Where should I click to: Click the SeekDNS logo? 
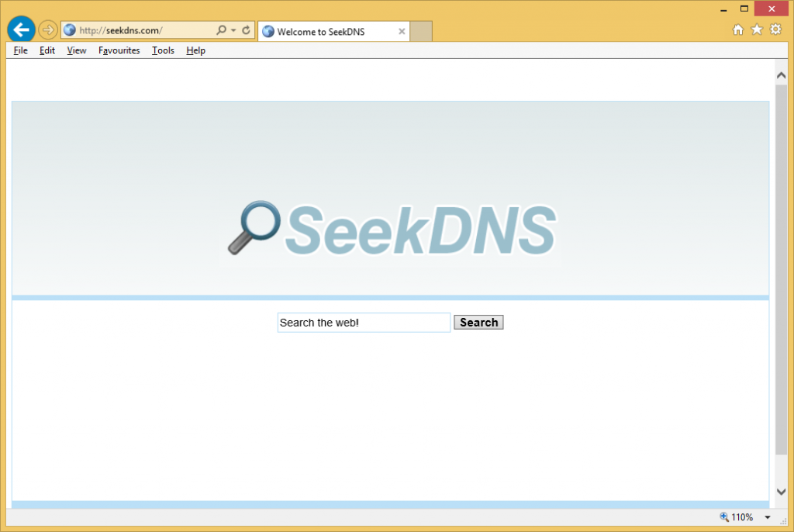[x=392, y=229]
